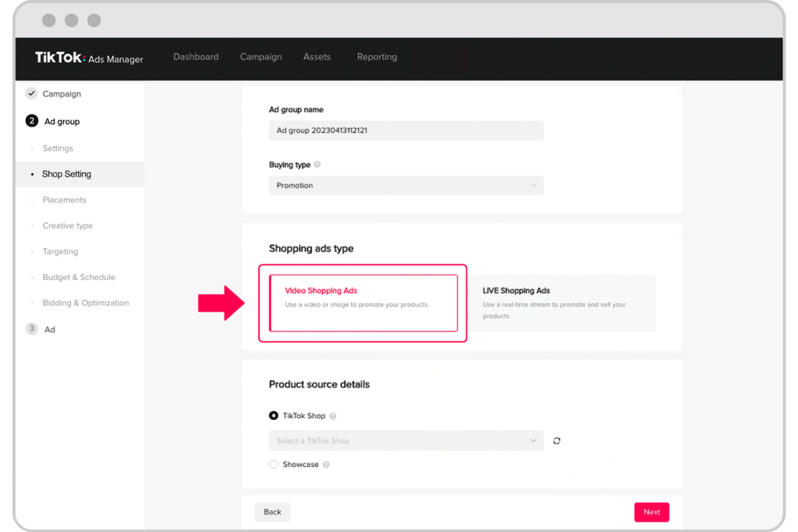Select the Showcase radio button
The width and height of the screenshot is (798, 532).
(x=274, y=465)
